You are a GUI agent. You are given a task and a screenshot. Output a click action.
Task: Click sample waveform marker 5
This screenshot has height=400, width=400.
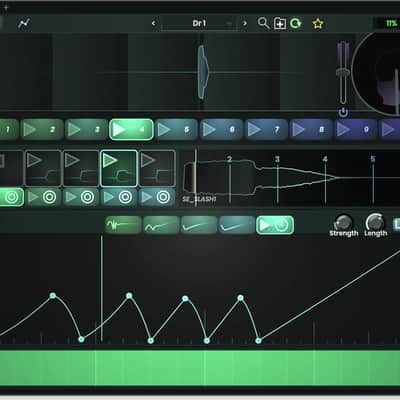pyautogui.click(x=373, y=159)
